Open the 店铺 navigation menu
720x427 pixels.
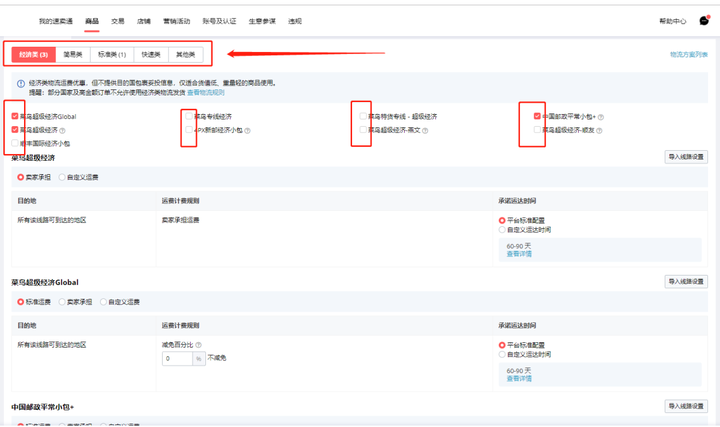[x=144, y=21]
